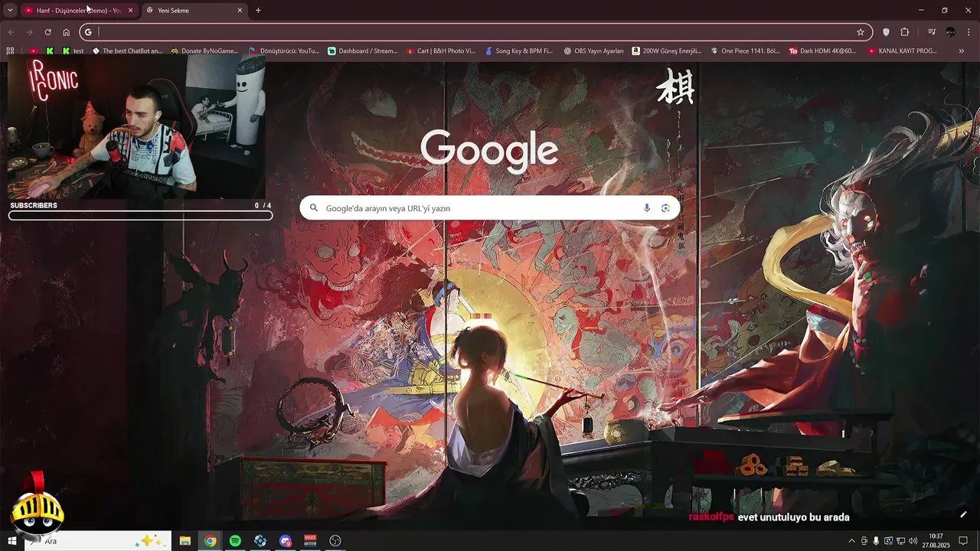Bookmark this page with the star icon
The width and height of the screenshot is (980, 551).
(x=861, y=32)
